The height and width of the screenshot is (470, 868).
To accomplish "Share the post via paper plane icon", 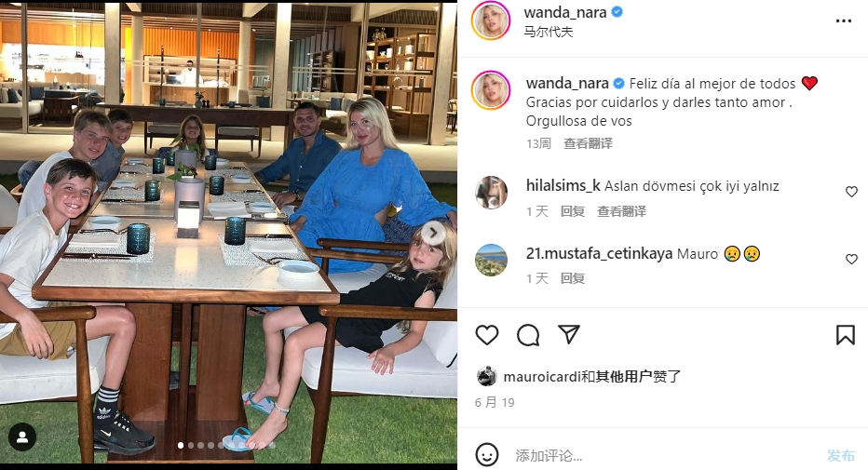I will click(568, 334).
